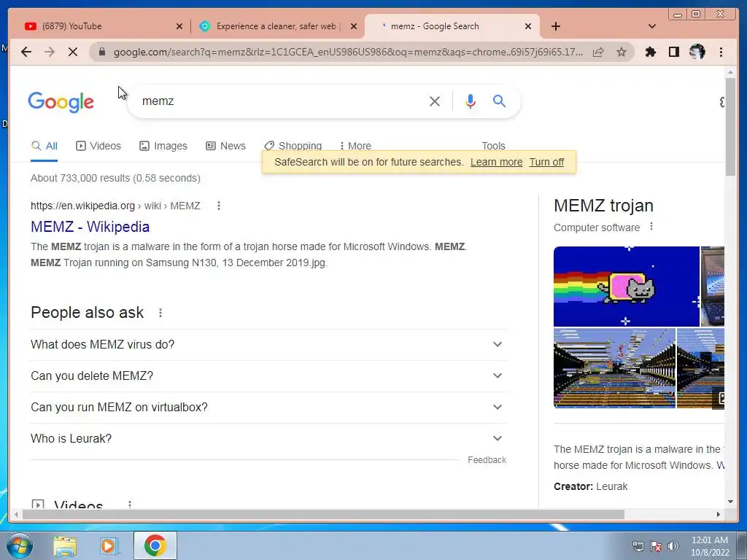Stop loading the page with the X button
This screenshot has height=560, width=747.
click(73, 52)
